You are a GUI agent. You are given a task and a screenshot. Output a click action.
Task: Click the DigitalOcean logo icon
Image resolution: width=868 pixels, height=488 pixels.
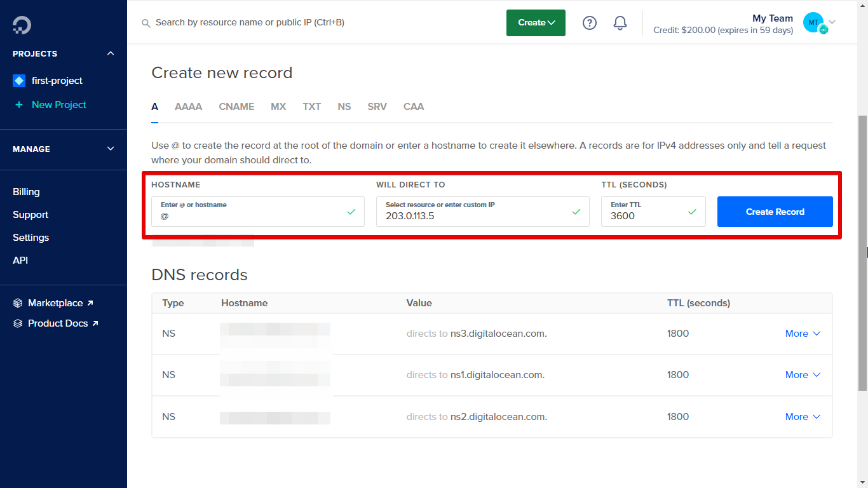tap(22, 25)
